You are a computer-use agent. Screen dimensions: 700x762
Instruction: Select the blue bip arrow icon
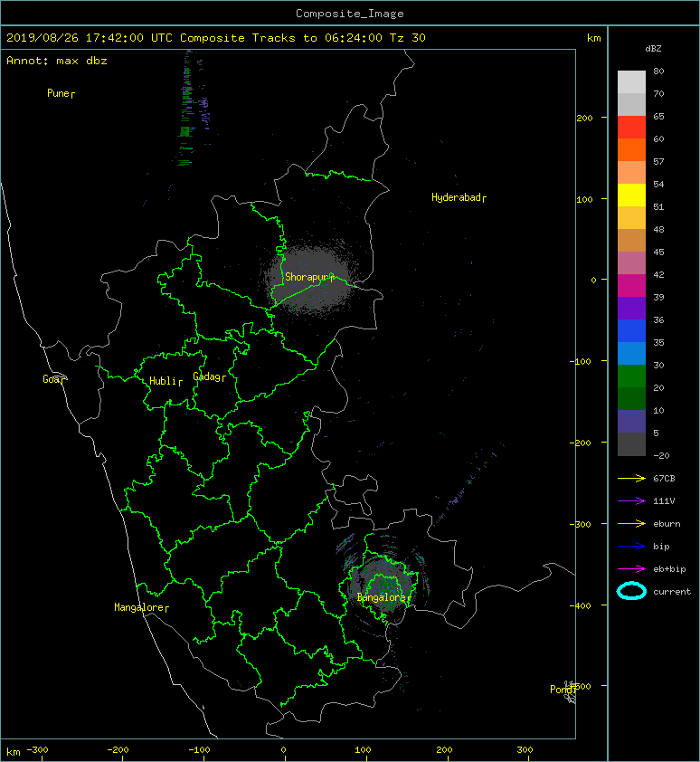[x=631, y=547]
